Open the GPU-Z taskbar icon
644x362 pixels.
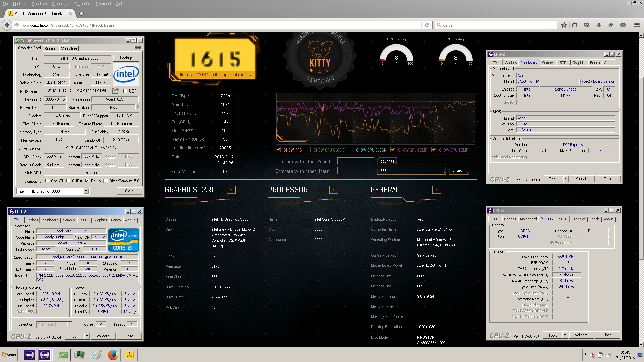click(x=63, y=355)
